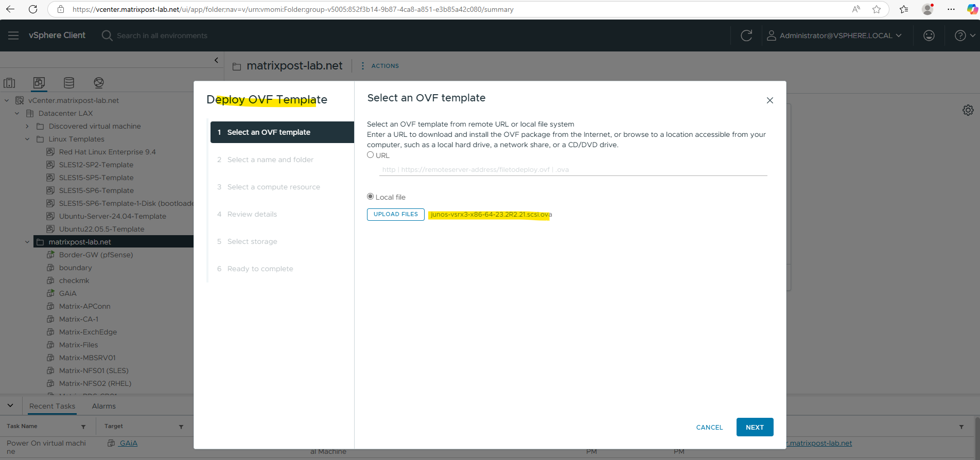The height and width of the screenshot is (460, 980).
Task: Expand Discovered virtual machine folder
Action: 27,126
